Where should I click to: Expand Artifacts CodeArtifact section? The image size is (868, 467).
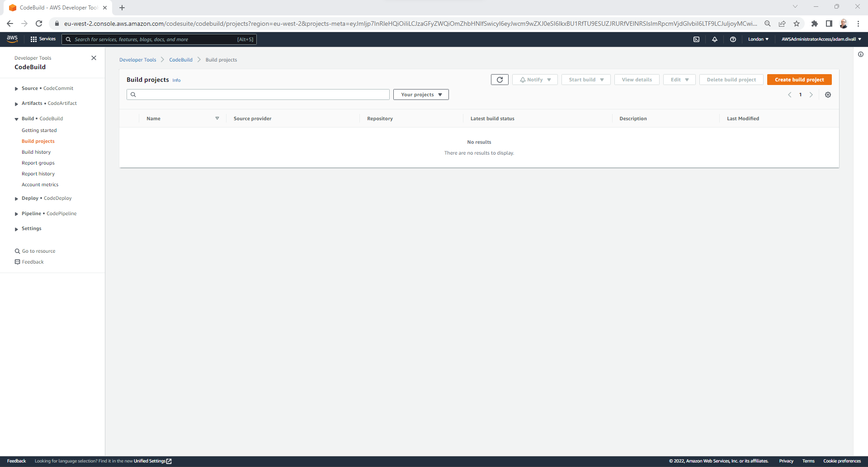16,104
